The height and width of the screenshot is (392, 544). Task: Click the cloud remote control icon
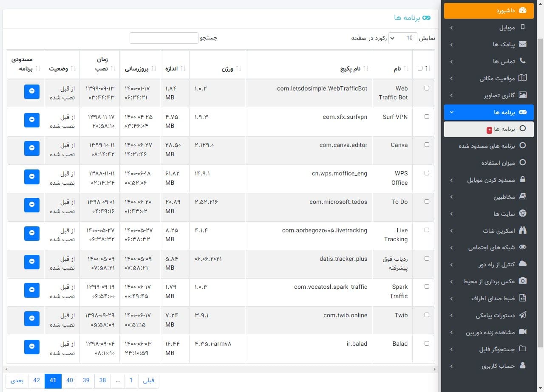click(523, 264)
